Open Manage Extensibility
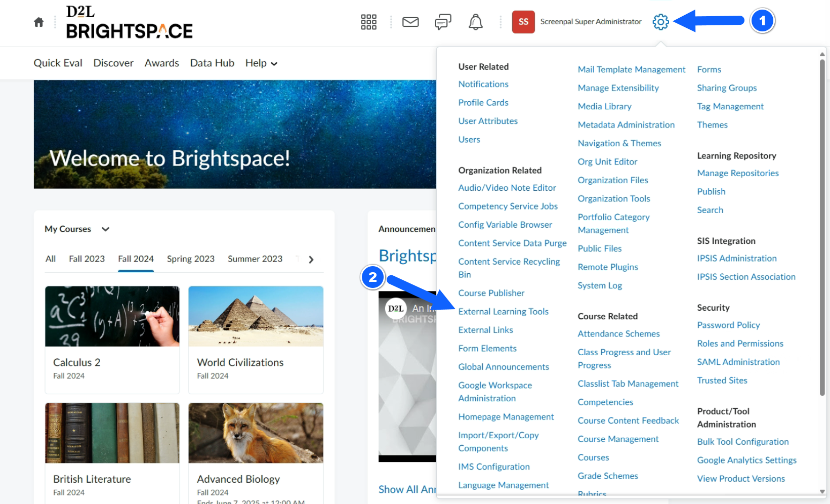 pos(618,88)
